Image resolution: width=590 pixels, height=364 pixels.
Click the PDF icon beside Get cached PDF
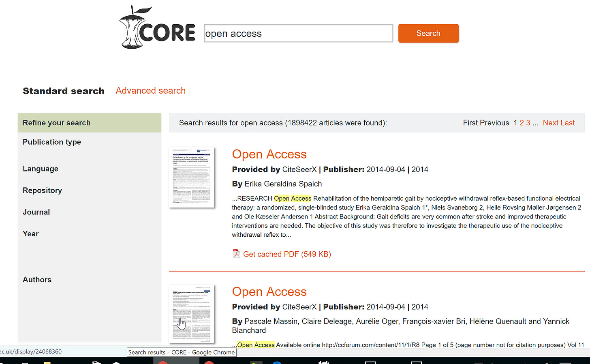[236, 254]
